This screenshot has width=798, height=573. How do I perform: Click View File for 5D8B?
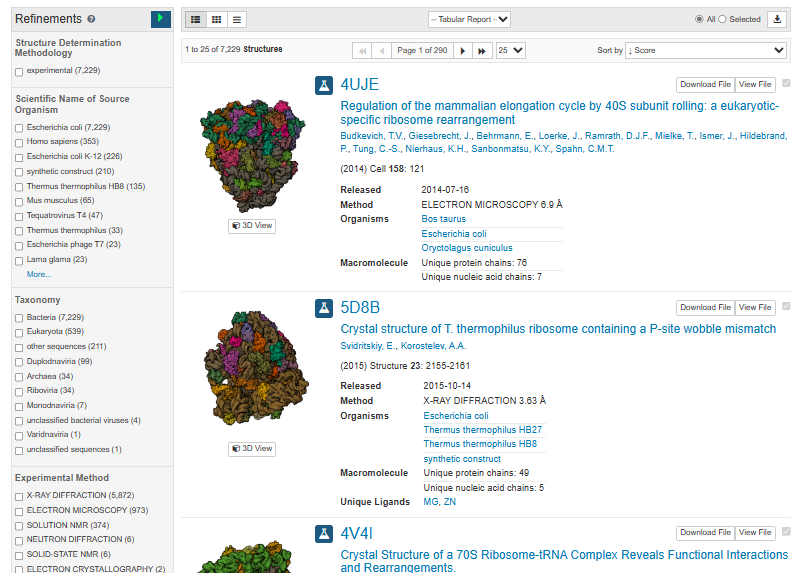[755, 307]
